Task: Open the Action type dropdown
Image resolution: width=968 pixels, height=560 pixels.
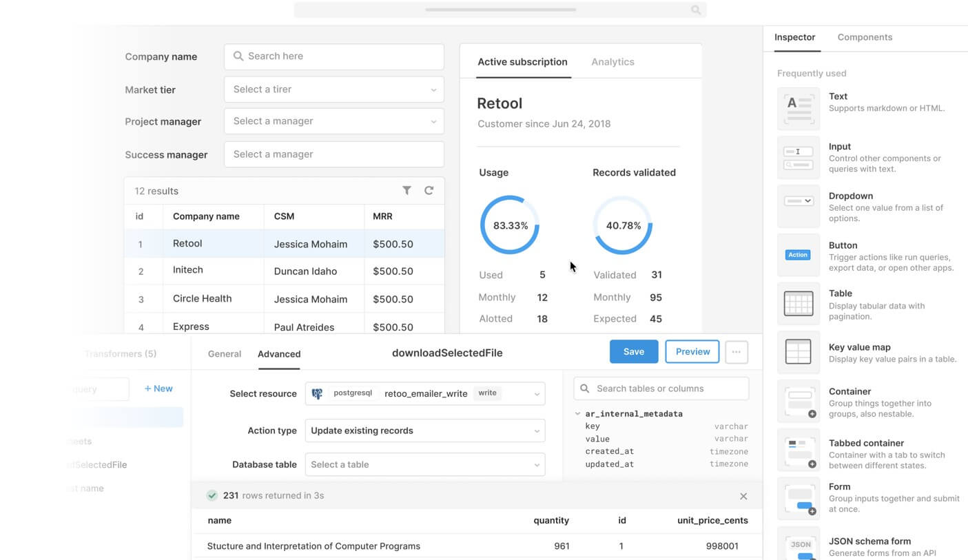Action: click(x=424, y=430)
